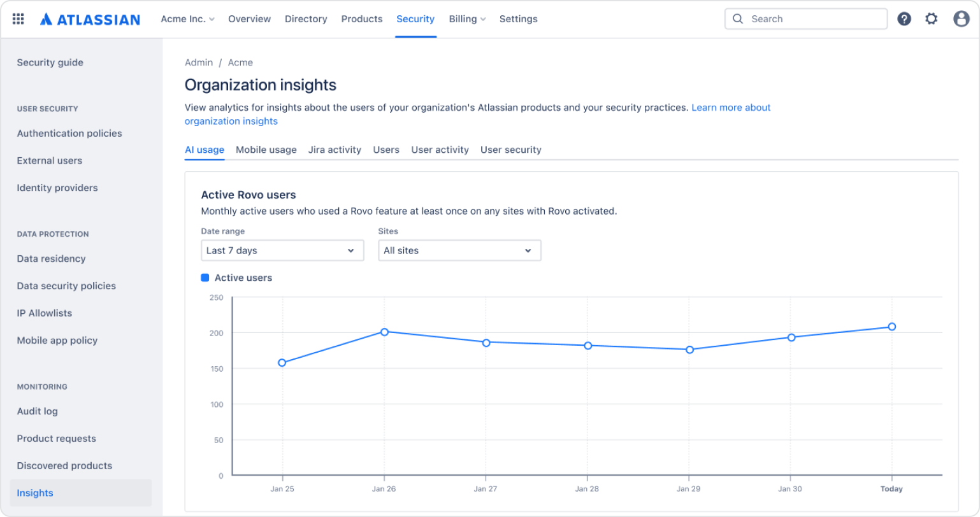Open the Settings nav item
980x517 pixels.
tap(519, 19)
